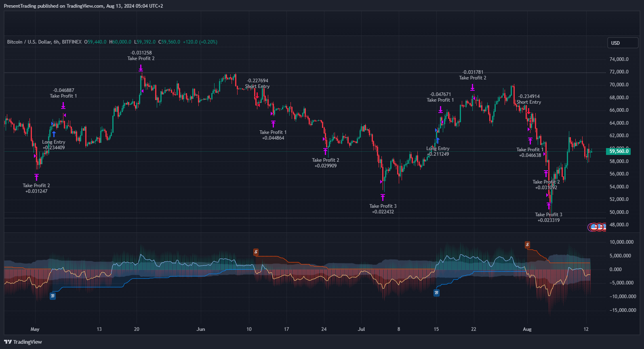
Task: Click the TradingView logo icon
Action: click(8, 342)
